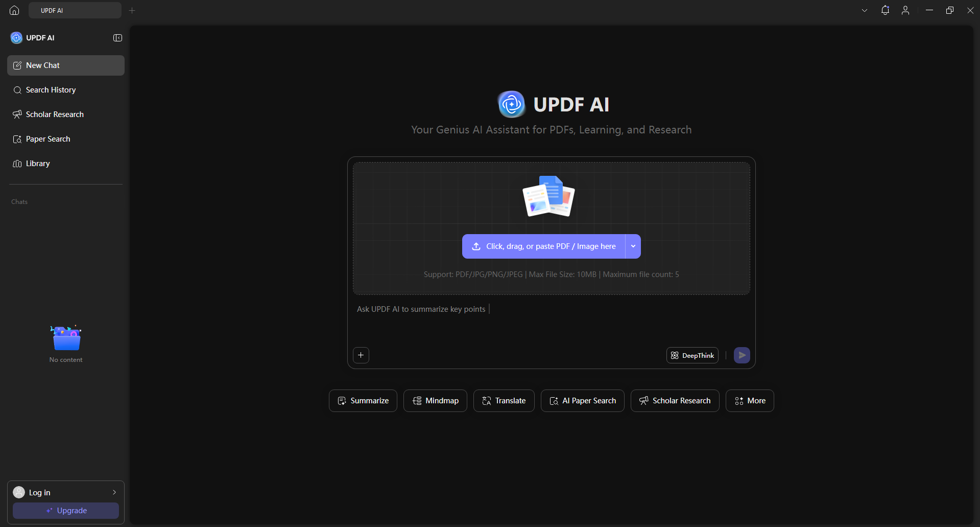Toggle DeepThink mode
Screen dimensions: 980x527
tap(692, 355)
